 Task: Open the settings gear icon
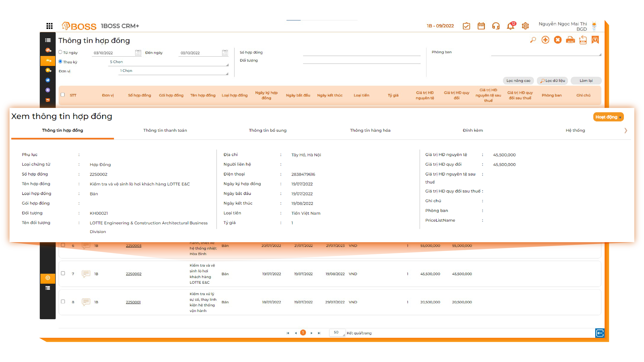coord(525,26)
